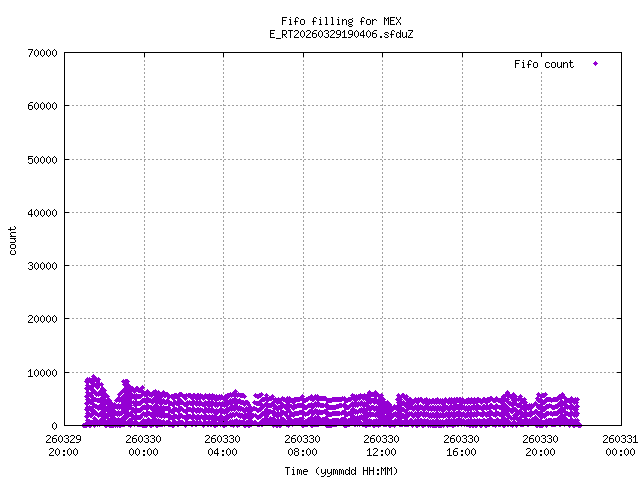
Task: Click the 260330 12:00 x-axis tick label
Action: click(x=382, y=444)
